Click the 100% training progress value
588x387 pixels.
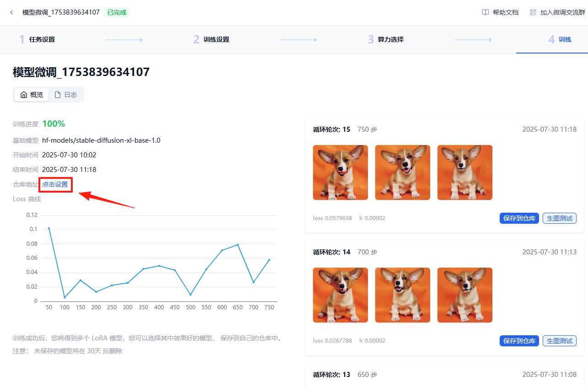(54, 124)
